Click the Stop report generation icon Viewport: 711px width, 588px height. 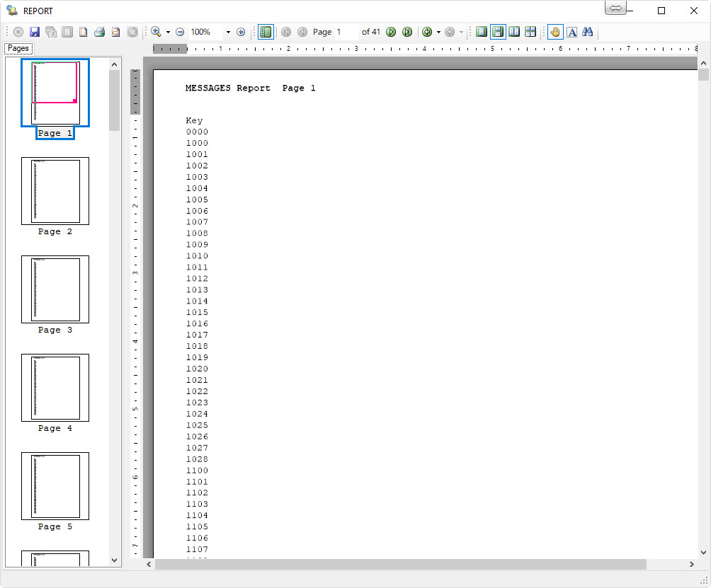(x=18, y=32)
